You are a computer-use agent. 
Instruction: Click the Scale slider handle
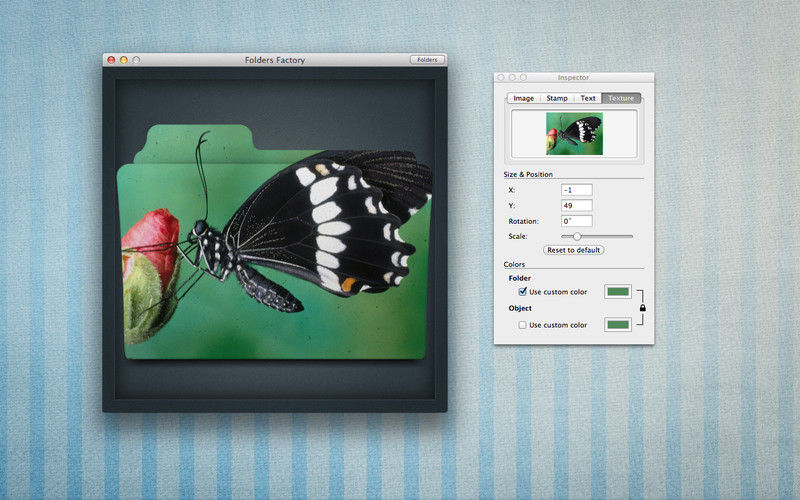pyautogui.click(x=577, y=236)
